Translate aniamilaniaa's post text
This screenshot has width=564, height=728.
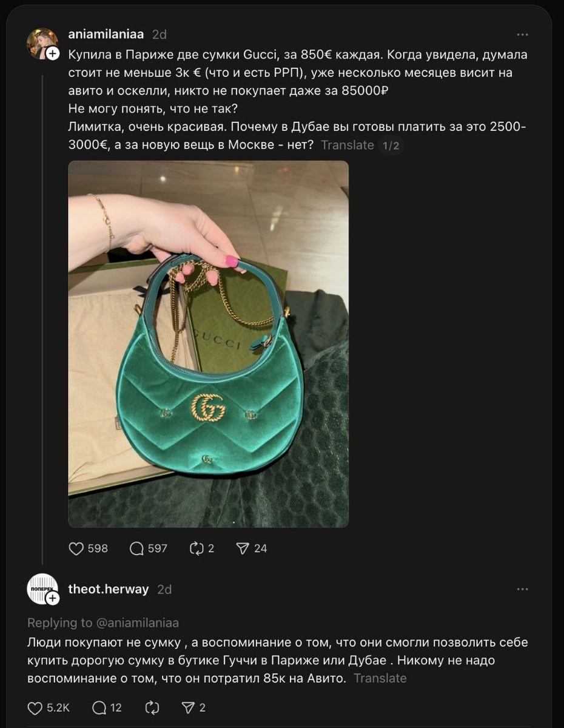tap(347, 145)
